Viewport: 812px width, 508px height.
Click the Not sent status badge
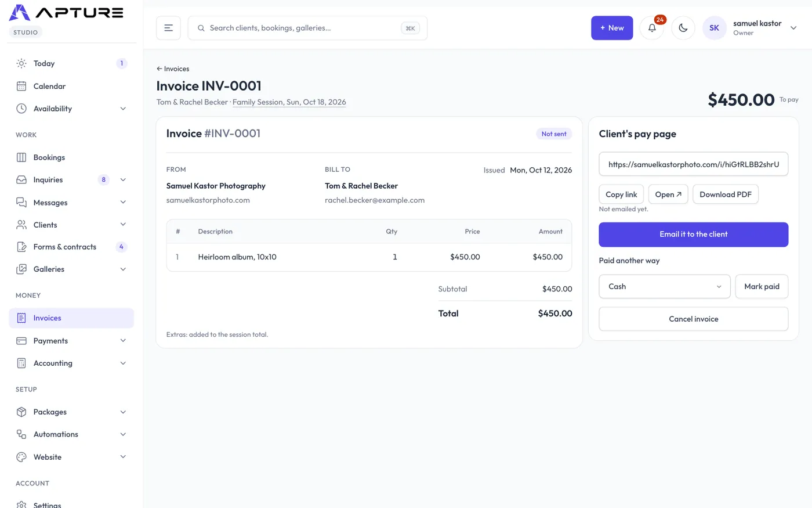[x=554, y=134]
